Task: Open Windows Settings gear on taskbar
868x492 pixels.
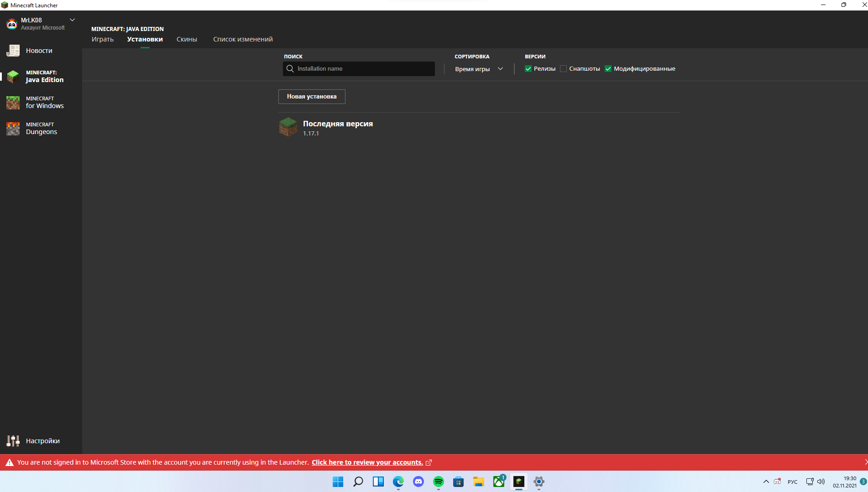Action: pos(539,482)
